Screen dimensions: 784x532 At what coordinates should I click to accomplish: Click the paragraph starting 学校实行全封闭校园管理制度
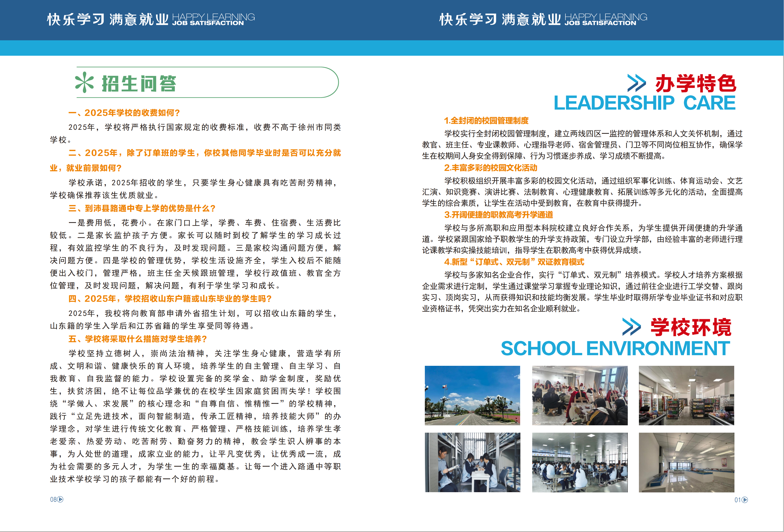[x=582, y=145]
